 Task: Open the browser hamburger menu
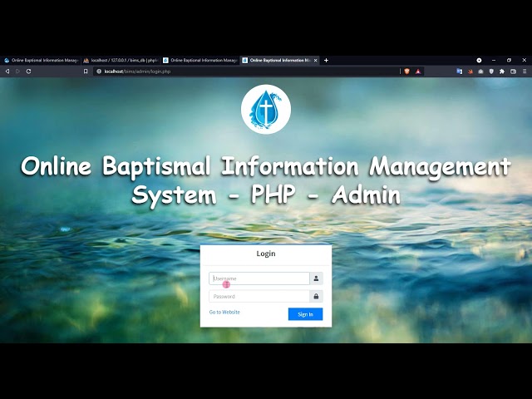(525, 71)
